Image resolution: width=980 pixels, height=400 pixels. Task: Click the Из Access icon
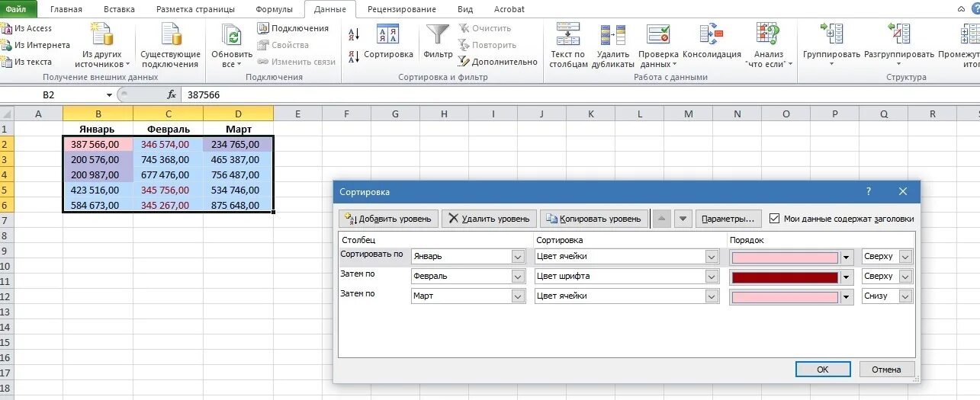6,28
